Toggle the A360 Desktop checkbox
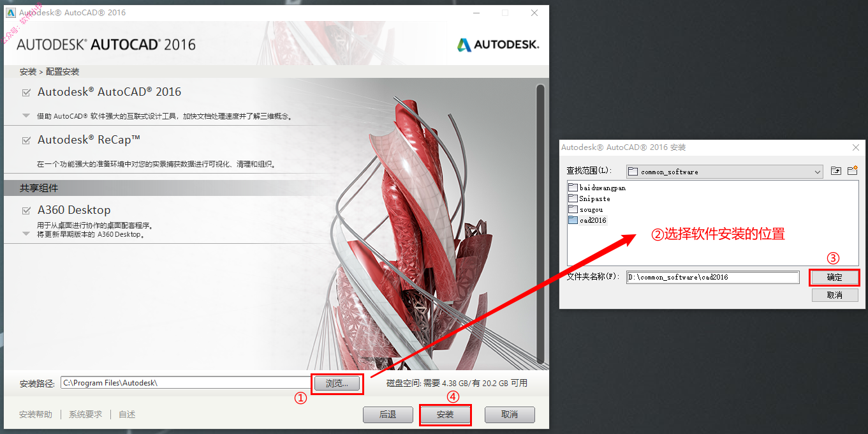Screen dimensions: 868x434 click(26, 211)
